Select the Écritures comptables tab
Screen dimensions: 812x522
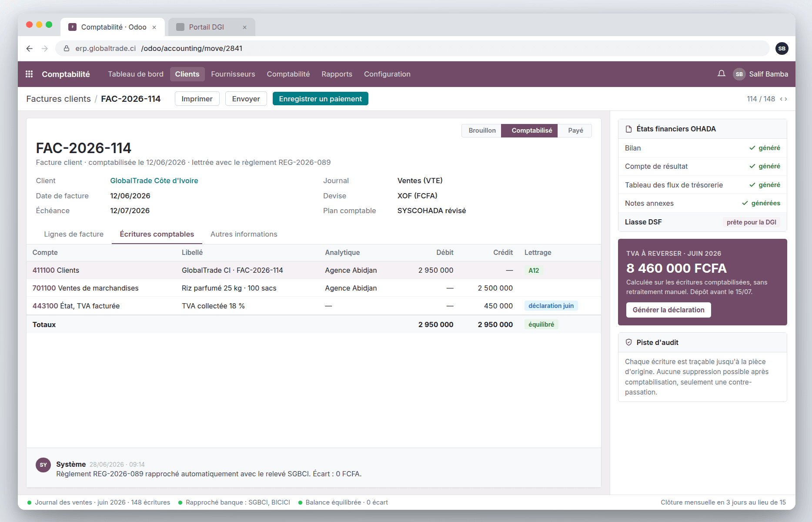157,234
